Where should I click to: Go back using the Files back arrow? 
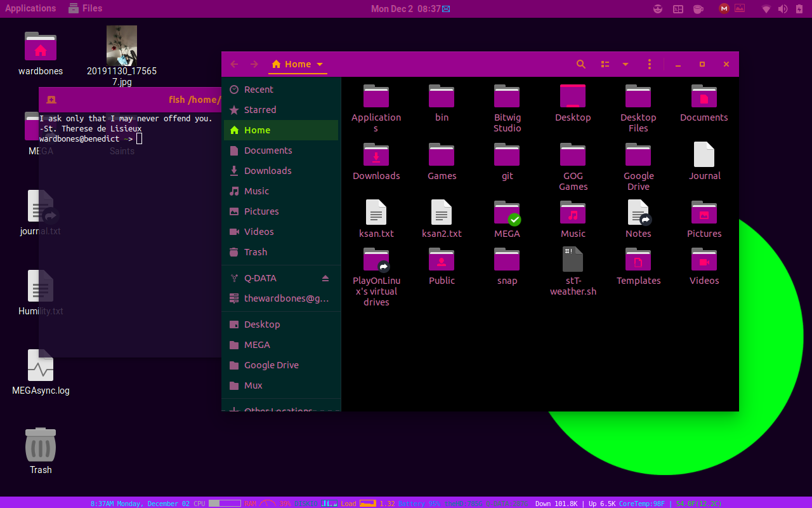(234, 64)
